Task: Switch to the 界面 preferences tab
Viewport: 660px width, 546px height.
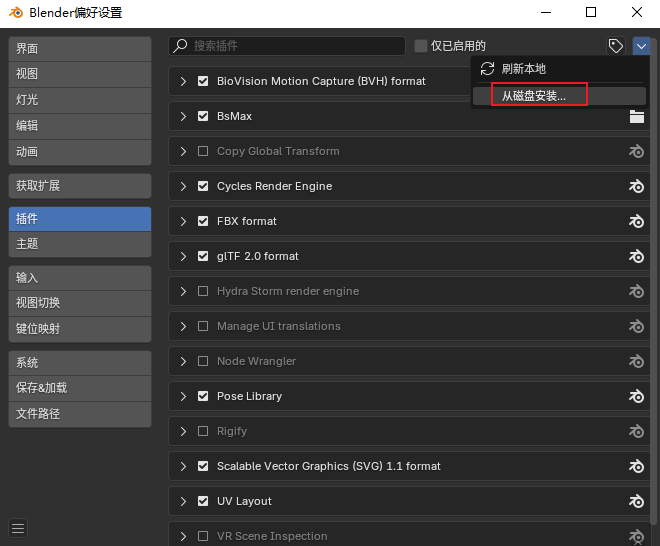Action: click(x=80, y=49)
